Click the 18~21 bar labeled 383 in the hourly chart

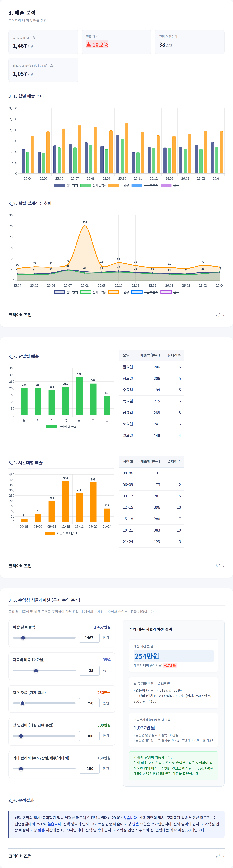(x=93, y=502)
